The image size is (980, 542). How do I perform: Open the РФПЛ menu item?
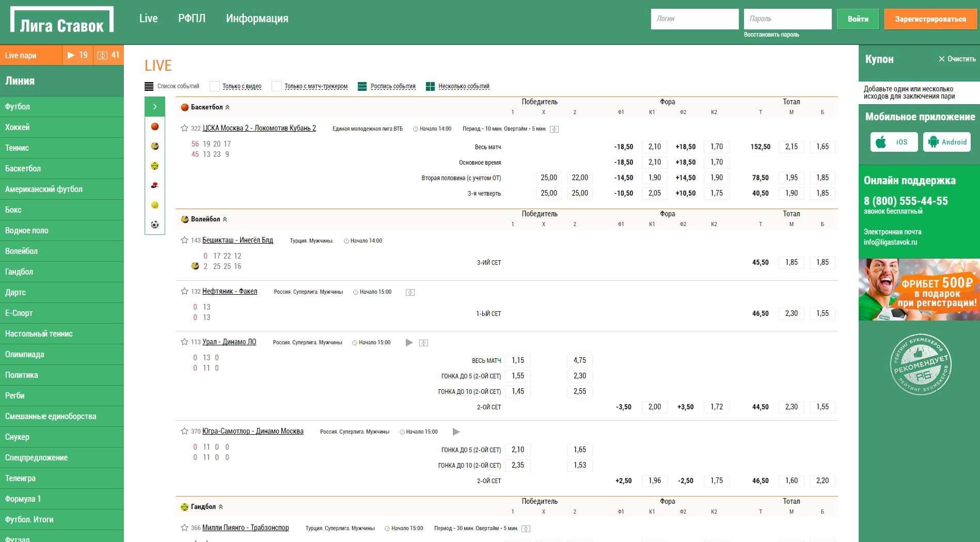(192, 18)
